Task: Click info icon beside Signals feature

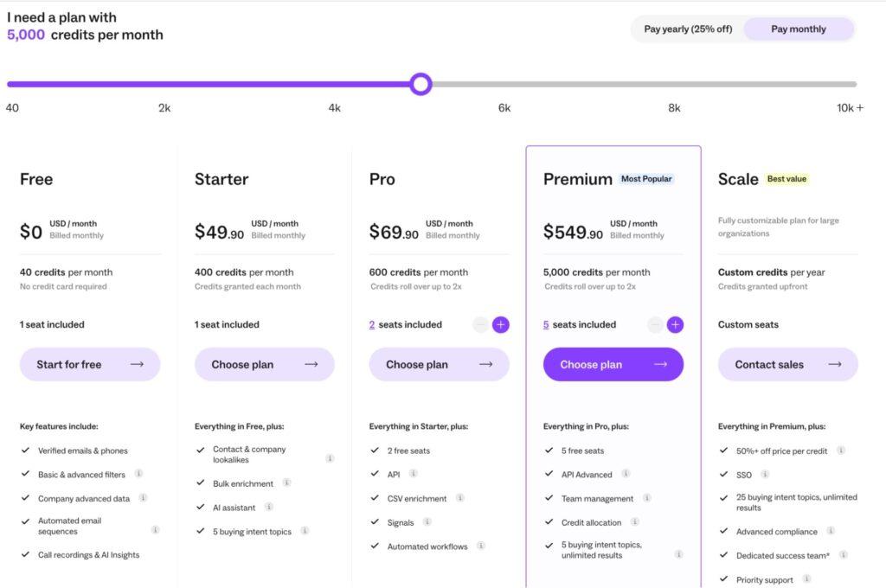Action: [427, 522]
